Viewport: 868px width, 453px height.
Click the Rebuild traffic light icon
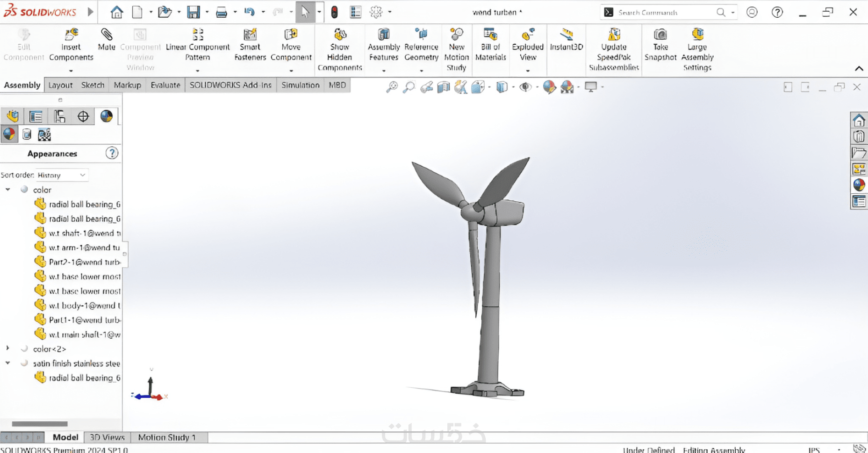[x=334, y=12]
